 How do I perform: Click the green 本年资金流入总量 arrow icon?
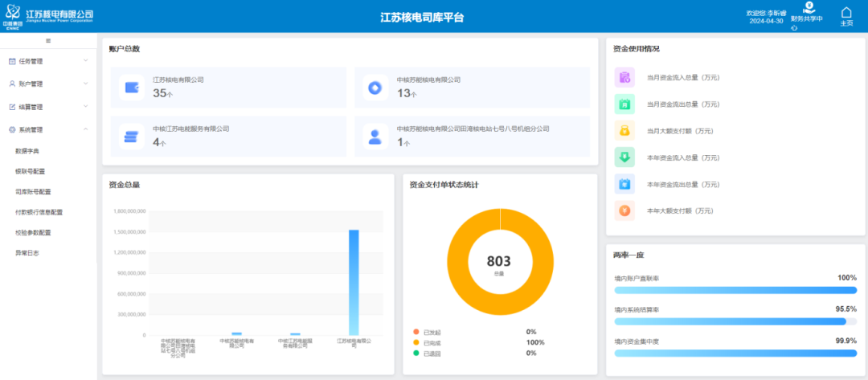[624, 157]
